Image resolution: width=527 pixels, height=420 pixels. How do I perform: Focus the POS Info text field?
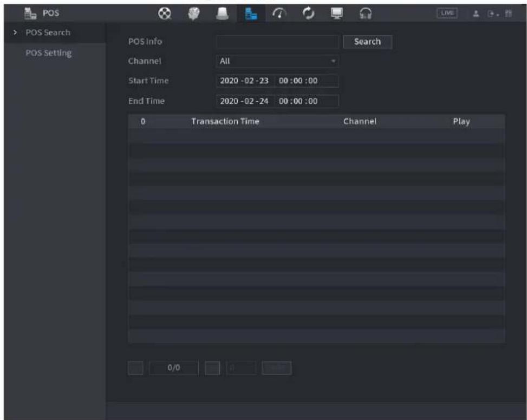pyautogui.click(x=277, y=42)
